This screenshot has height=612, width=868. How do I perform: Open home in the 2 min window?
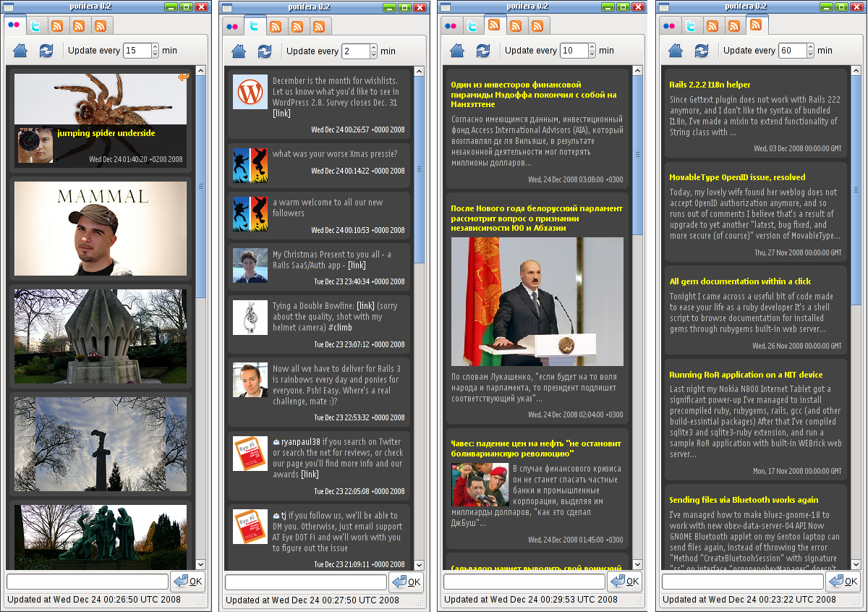point(239,51)
